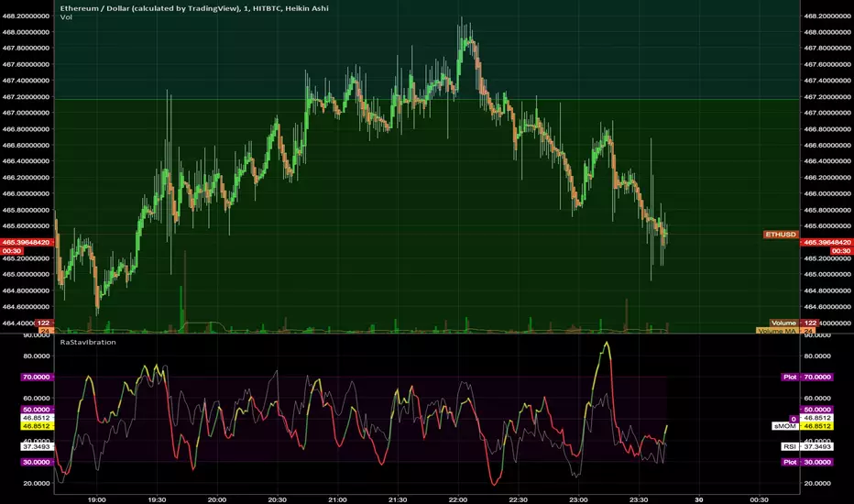Click the purple 50.0000 label on left axis

(x=38, y=409)
